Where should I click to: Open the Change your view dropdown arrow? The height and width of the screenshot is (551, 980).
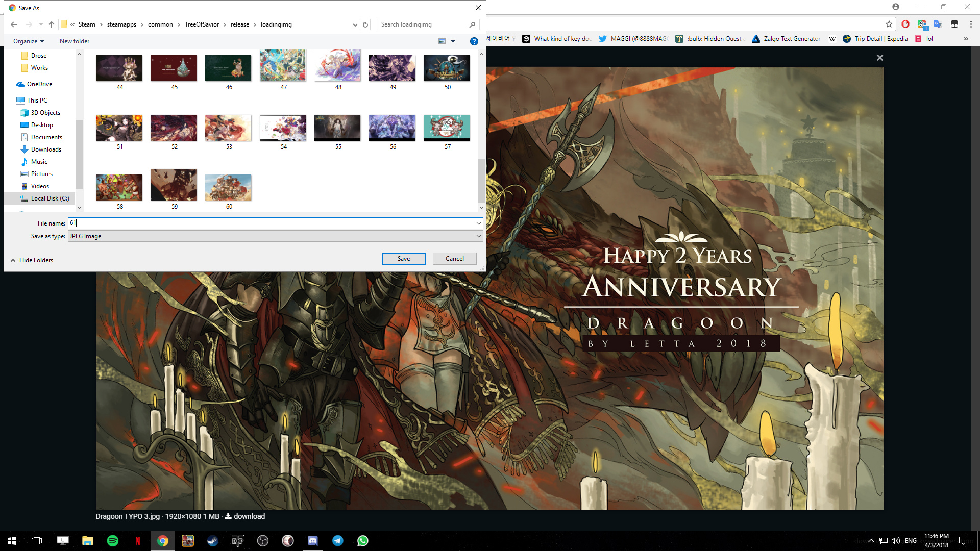[453, 41]
